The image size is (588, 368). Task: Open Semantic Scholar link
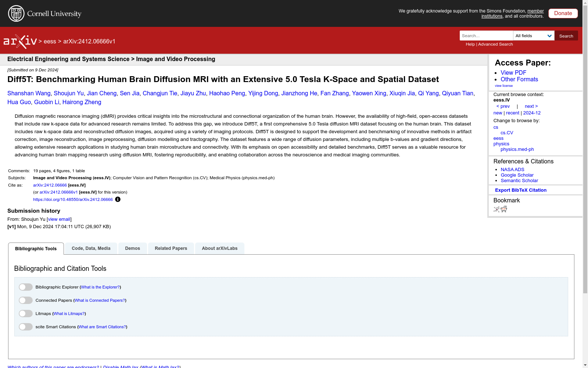click(x=519, y=181)
